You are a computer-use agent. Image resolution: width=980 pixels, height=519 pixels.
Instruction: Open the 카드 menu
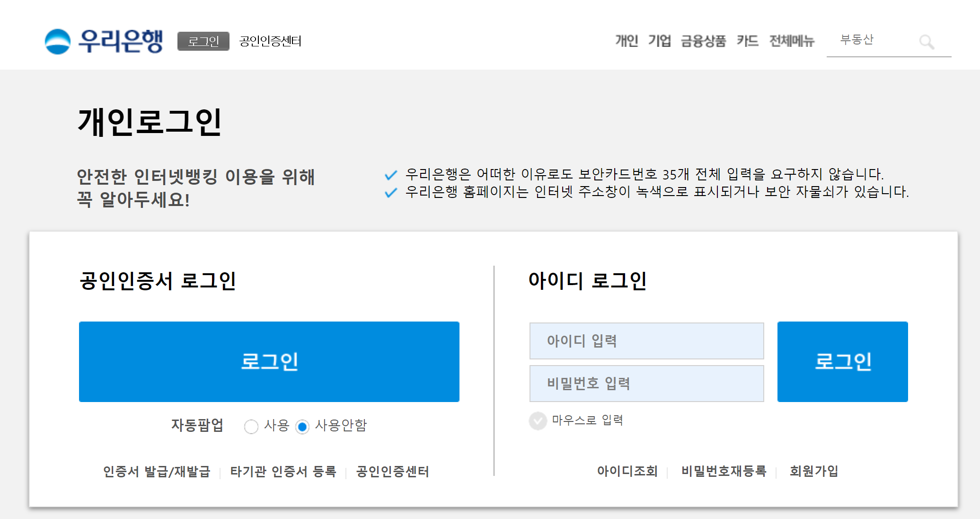tap(747, 41)
